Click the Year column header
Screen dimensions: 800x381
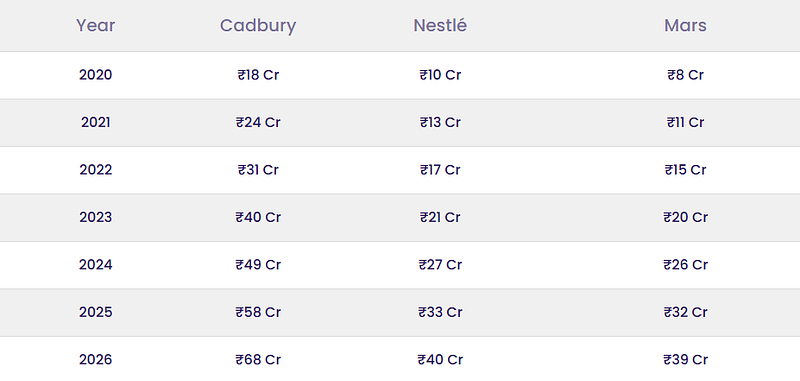point(95,26)
